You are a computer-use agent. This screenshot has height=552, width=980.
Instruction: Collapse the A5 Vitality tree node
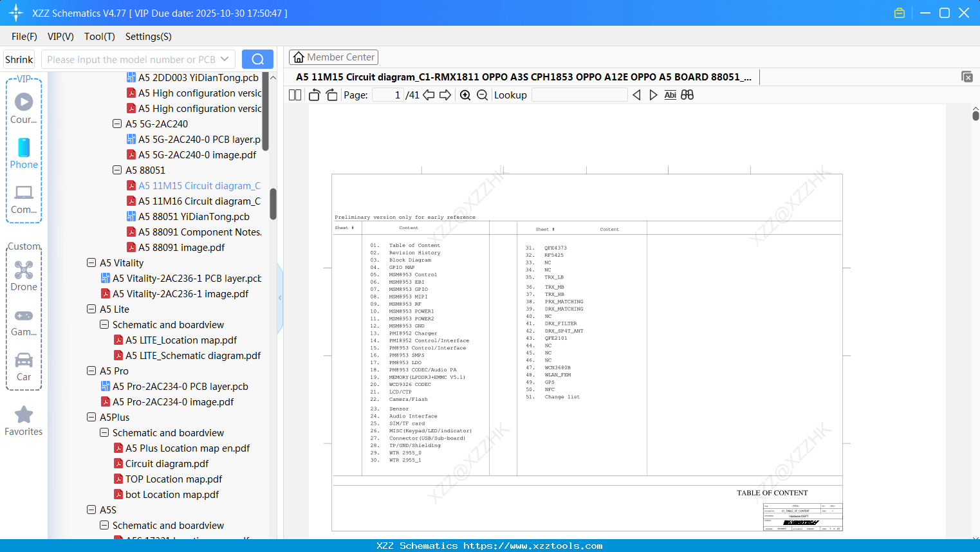(x=91, y=262)
